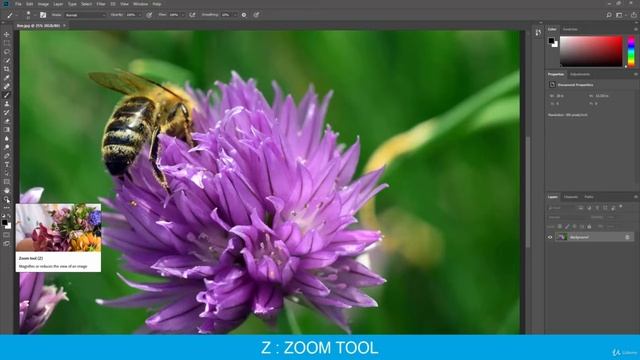The height and width of the screenshot is (360, 640).
Task: Open the brush Mode dropdown
Action: 85,15
